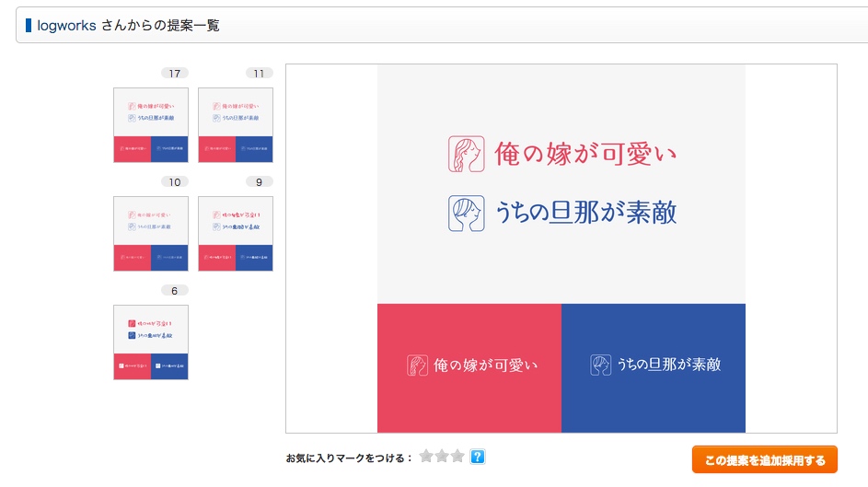
Task: Set favorite rating to one star
Action: (x=426, y=457)
